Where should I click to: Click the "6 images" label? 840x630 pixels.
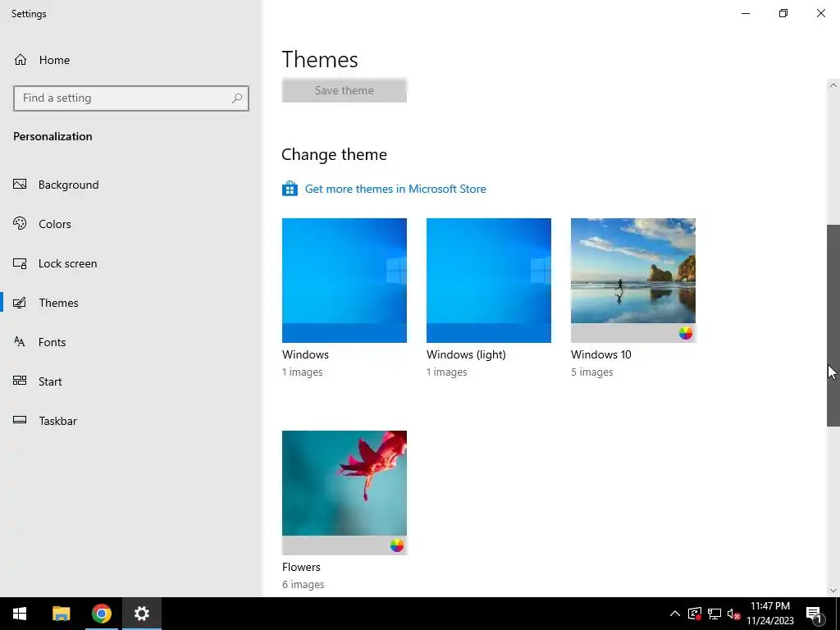tap(304, 584)
